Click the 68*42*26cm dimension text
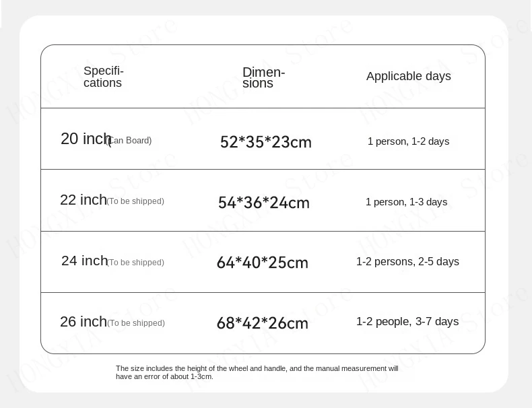 (262, 323)
